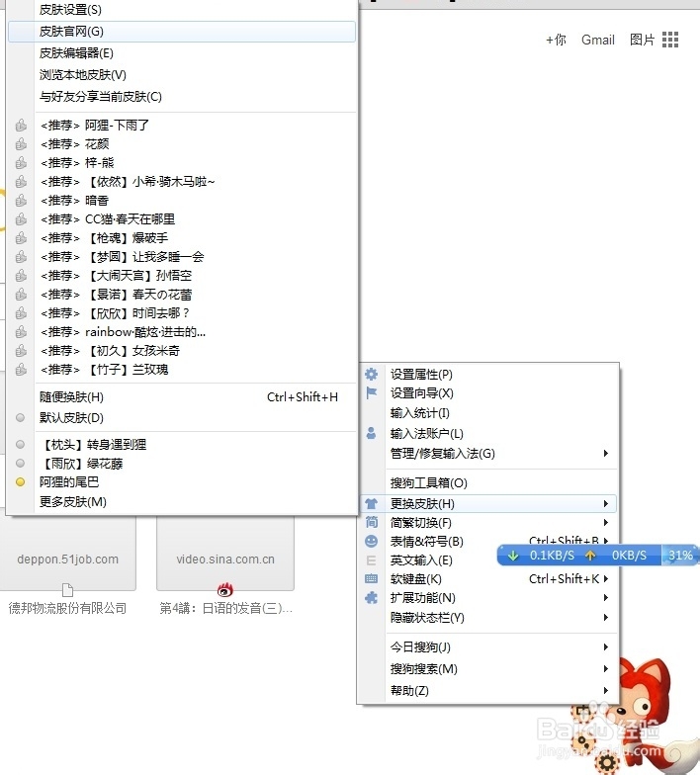
Task: Expand the 简繁切换(F) submenu arrow
Action: click(605, 522)
